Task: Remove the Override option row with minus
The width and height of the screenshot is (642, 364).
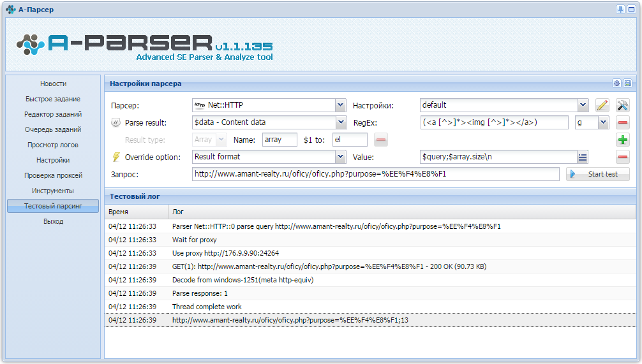Action: (x=622, y=157)
